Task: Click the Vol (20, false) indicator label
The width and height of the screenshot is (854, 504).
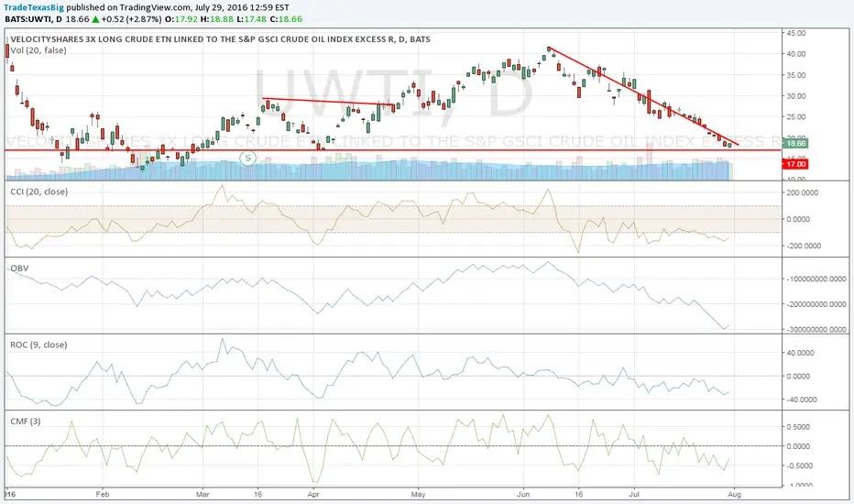Action: click(x=38, y=50)
